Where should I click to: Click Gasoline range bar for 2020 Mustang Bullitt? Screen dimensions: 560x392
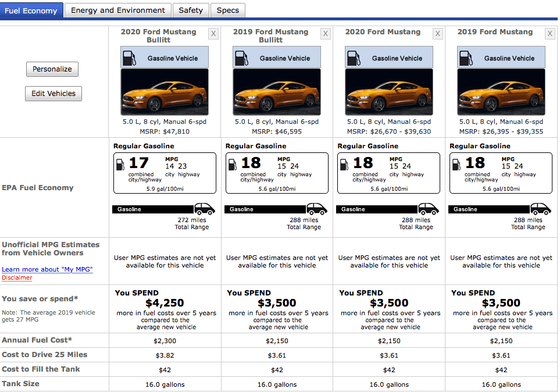tap(153, 209)
